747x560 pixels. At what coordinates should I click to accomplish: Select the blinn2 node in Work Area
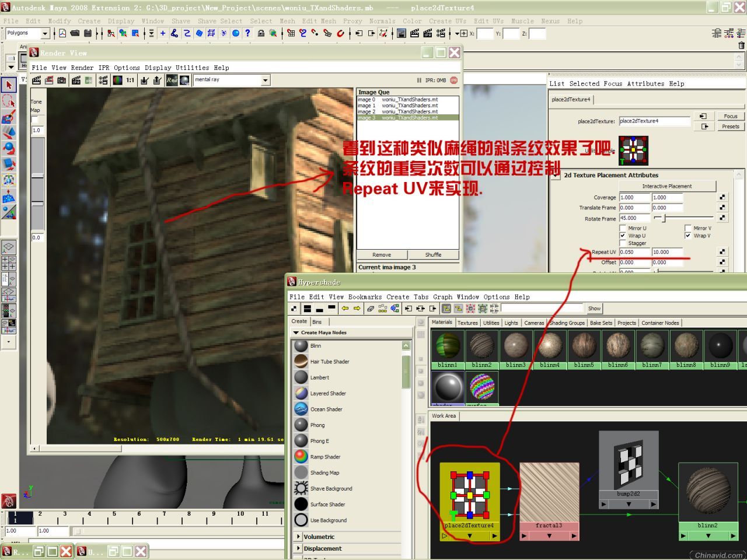pyautogui.click(x=707, y=502)
